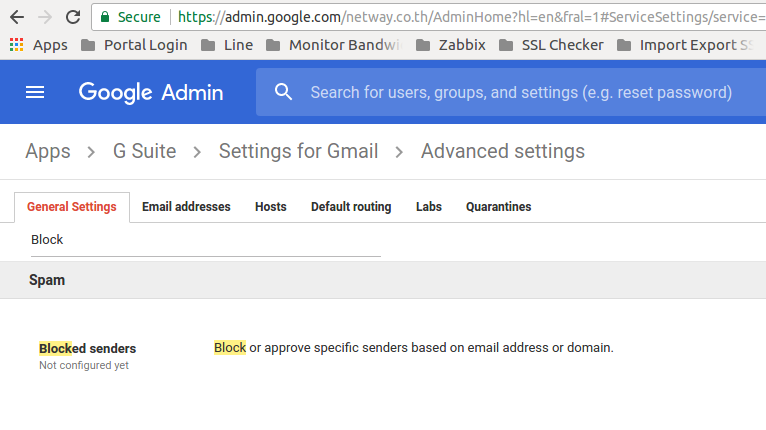Open the Blocked senders setting
This screenshot has width=766, height=430.
88,348
